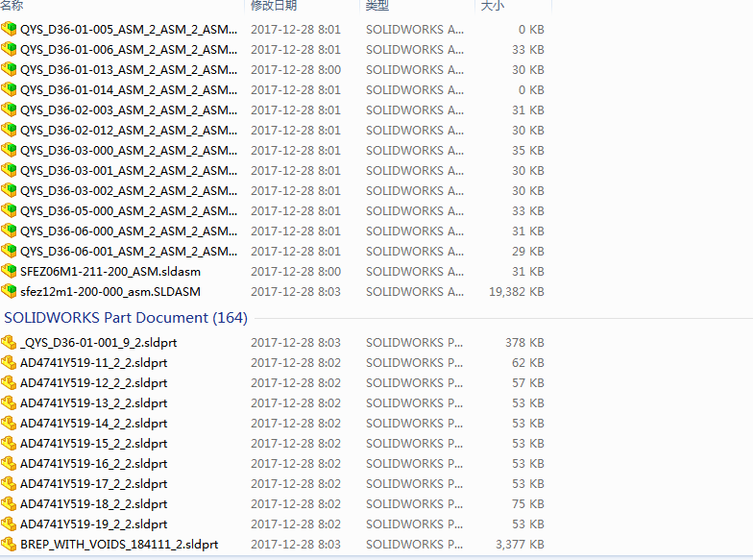Click the assembly icon for QYS_D36-01-013_ASM file

[x=9, y=69]
